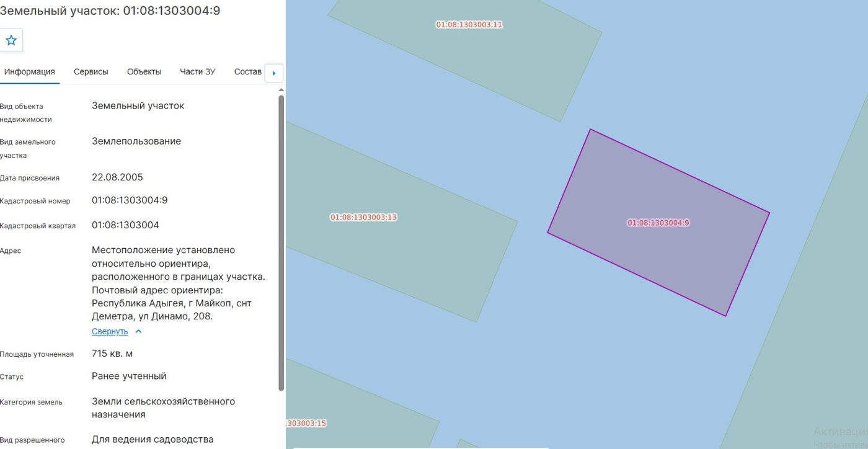Collapse address with Свернуть link
Image resolution: width=868 pixels, height=449 pixels.
click(110, 331)
